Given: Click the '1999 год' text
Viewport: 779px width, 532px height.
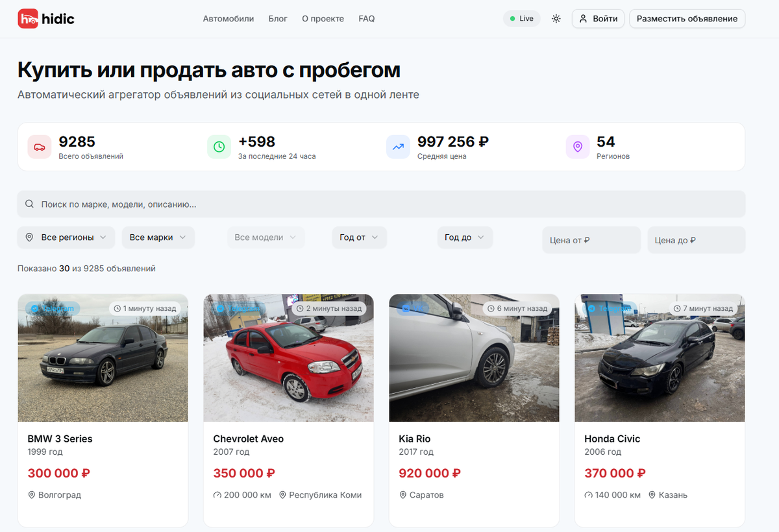Looking at the screenshot, I should (45, 452).
